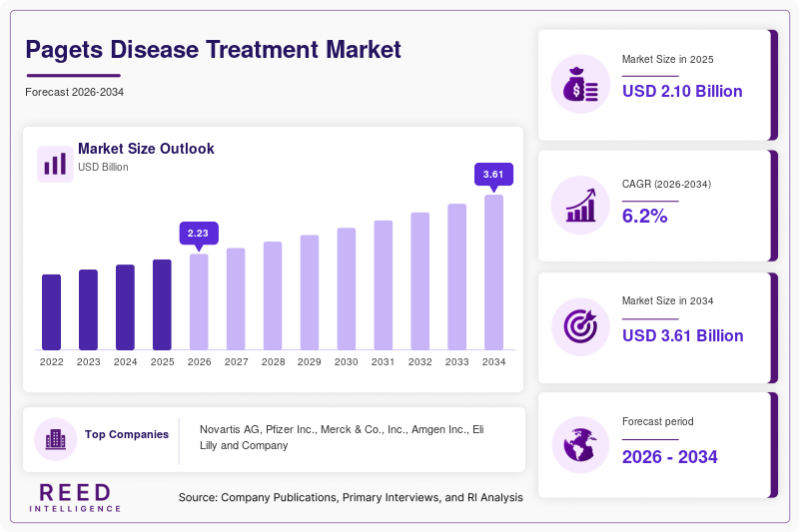The image size is (799, 532).
Task: Click the money bag icon for 2025 market size
Action: [580, 84]
